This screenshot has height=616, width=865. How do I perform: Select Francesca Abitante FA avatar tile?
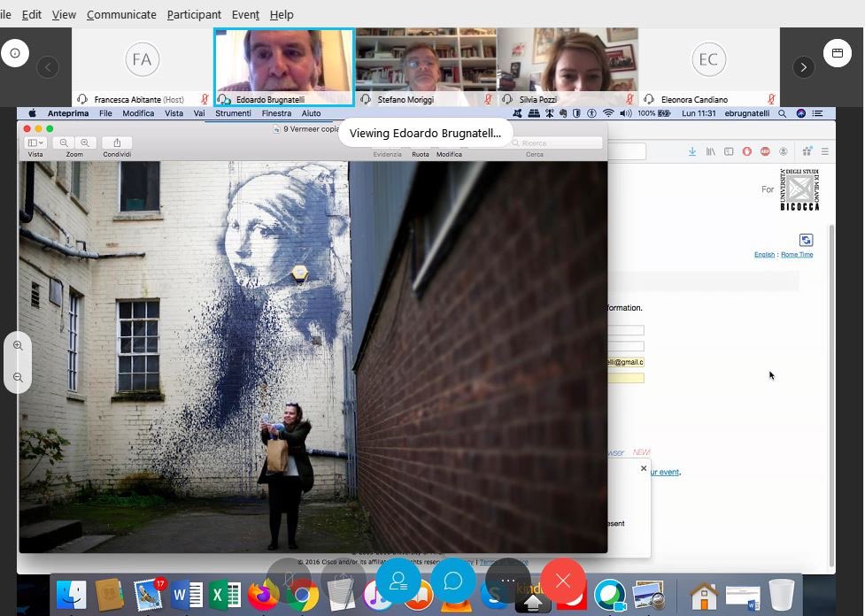(143, 67)
